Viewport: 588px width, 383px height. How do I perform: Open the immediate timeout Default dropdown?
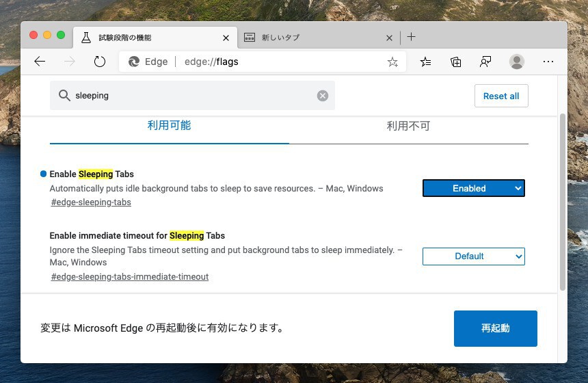(x=473, y=256)
